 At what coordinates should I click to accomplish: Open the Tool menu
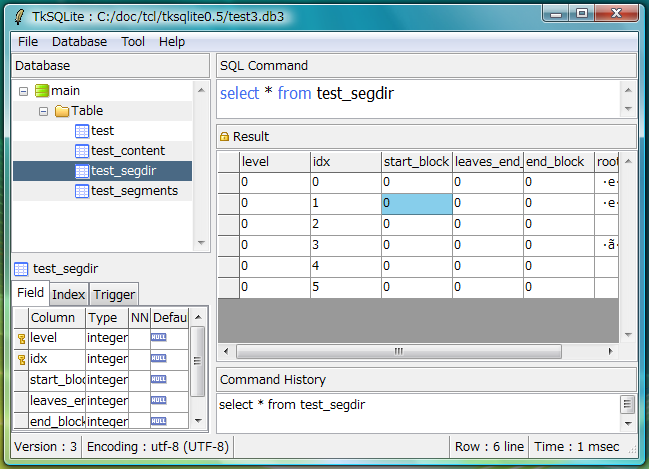pos(133,42)
